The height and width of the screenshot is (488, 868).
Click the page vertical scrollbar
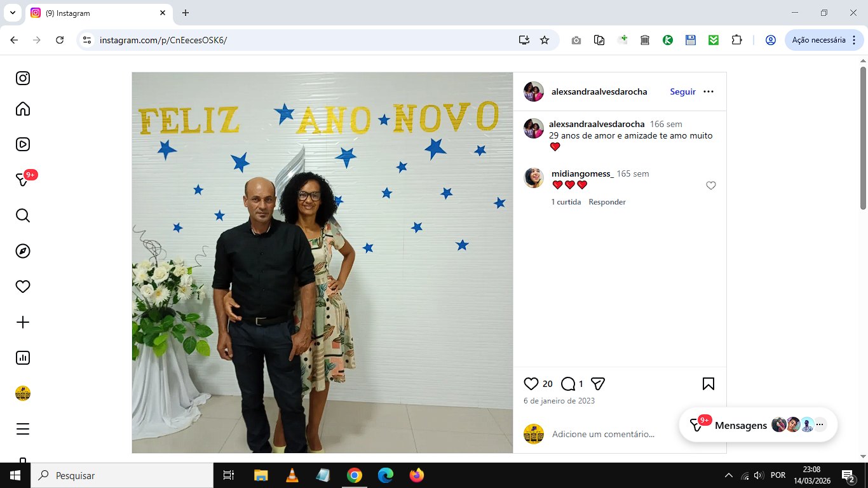point(864,137)
